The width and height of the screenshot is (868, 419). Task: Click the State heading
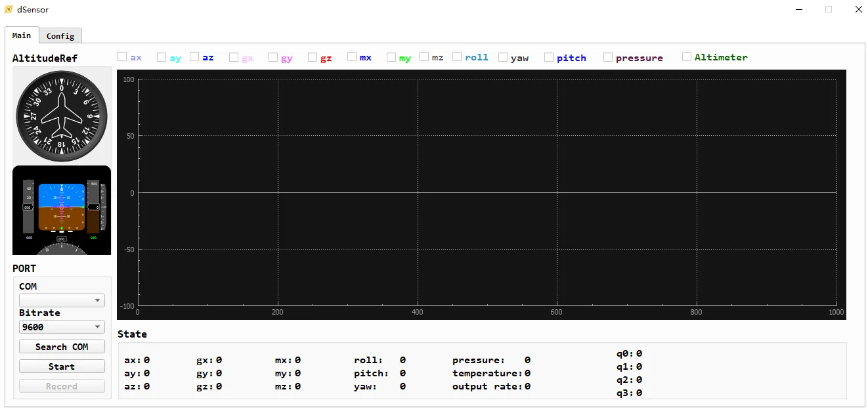(132, 334)
